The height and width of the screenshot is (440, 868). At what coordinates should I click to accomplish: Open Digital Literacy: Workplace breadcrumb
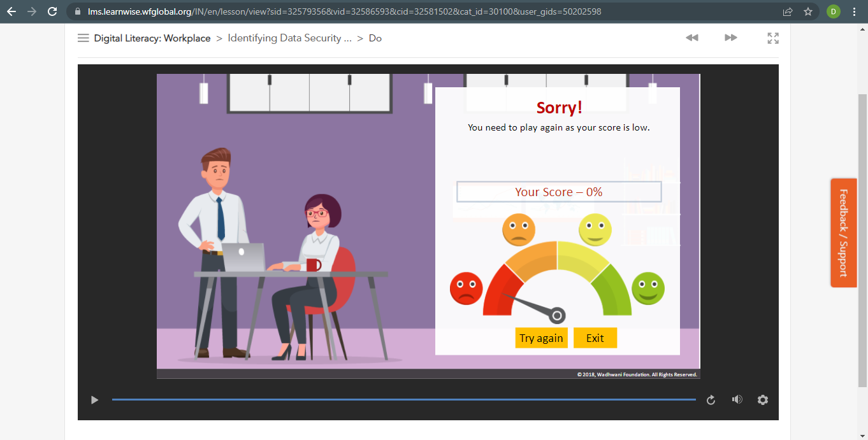(152, 38)
